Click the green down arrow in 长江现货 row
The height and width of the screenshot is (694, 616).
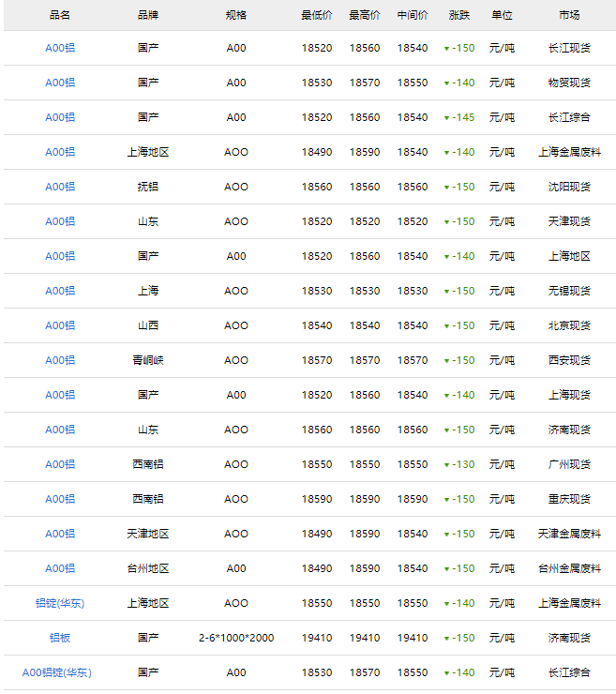point(447,49)
